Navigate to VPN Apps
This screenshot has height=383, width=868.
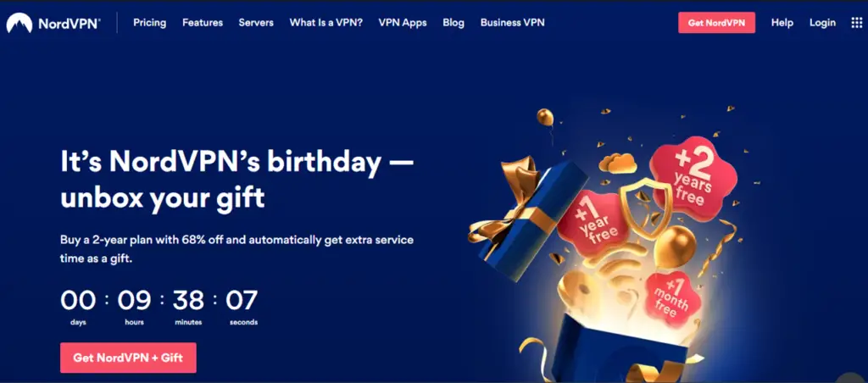tap(403, 23)
